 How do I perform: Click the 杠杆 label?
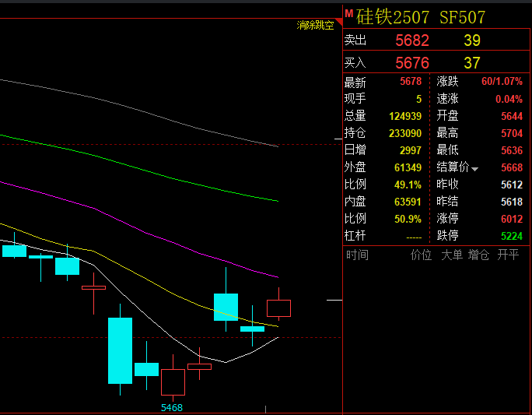click(355, 235)
